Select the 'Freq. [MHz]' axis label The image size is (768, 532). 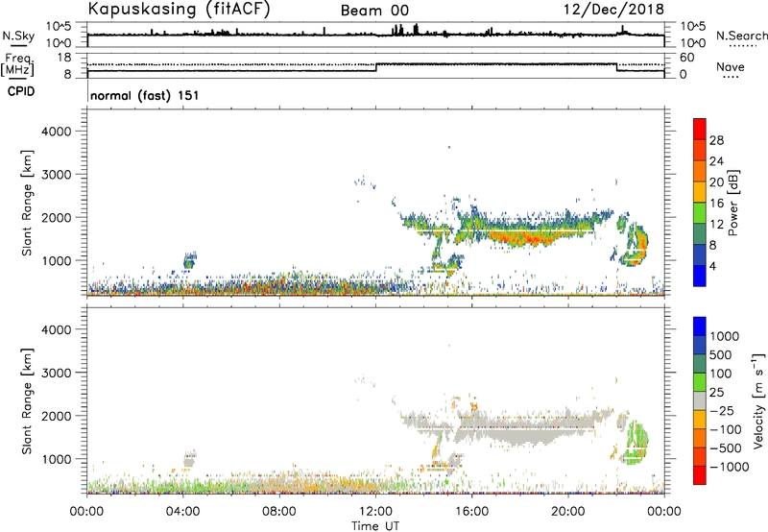click(x=18, y=64)
